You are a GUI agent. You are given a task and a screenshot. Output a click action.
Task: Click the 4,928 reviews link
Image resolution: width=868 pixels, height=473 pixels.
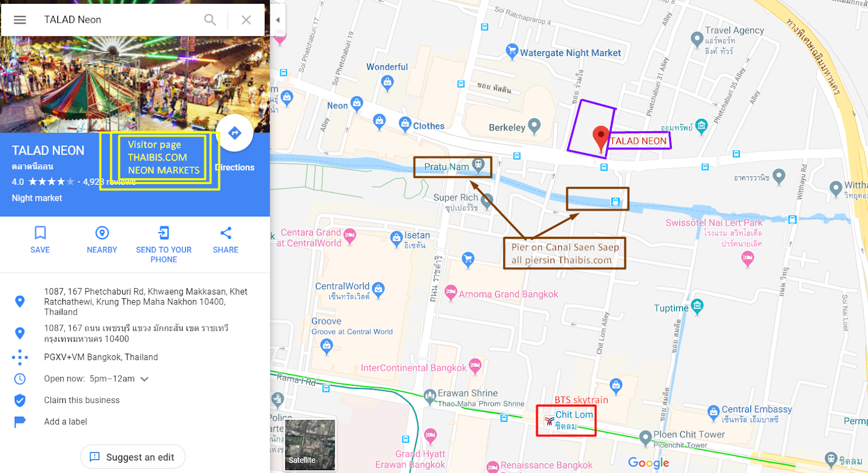(110, 182)
